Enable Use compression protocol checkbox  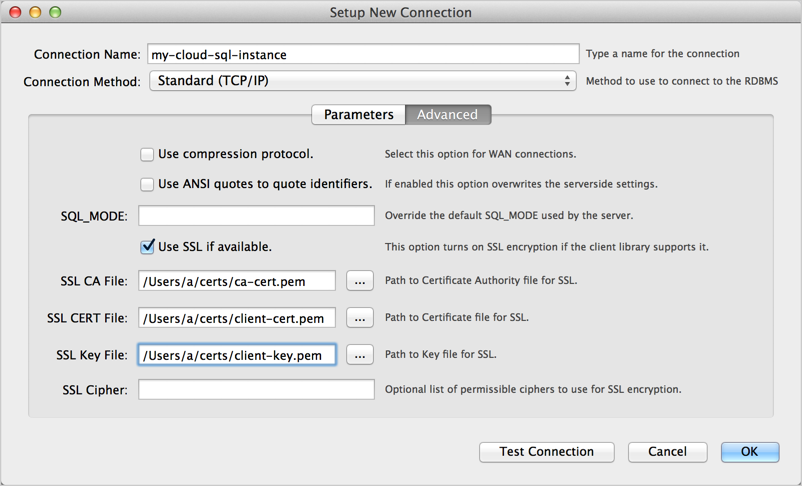[147, 155]
